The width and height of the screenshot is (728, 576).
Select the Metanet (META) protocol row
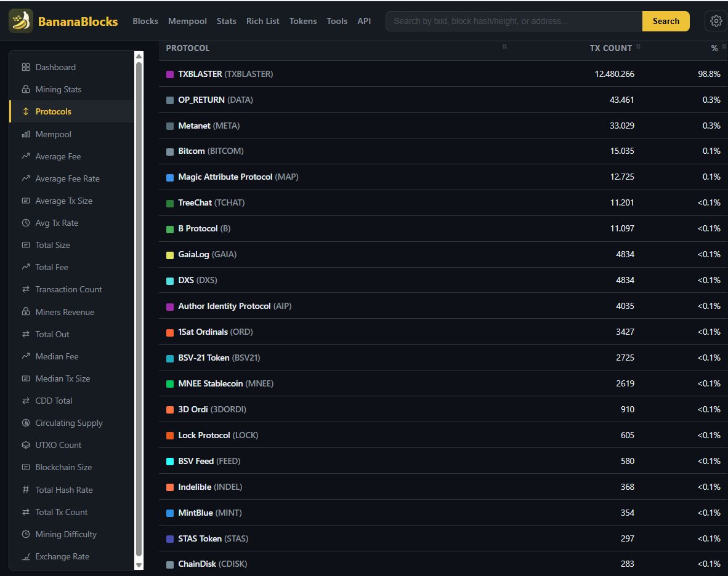pyautogui.click(x=443, y=126)
